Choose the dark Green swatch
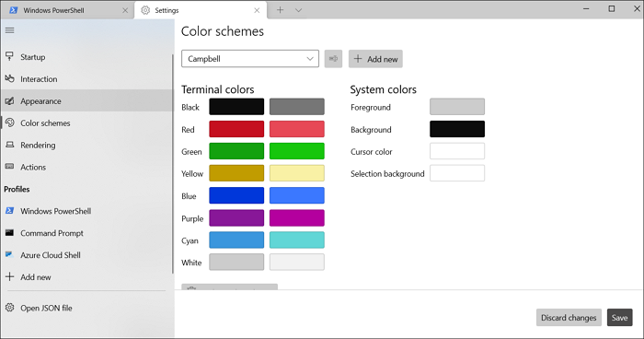The height and width of the screenshot is (339, 644). pos(236,151)
